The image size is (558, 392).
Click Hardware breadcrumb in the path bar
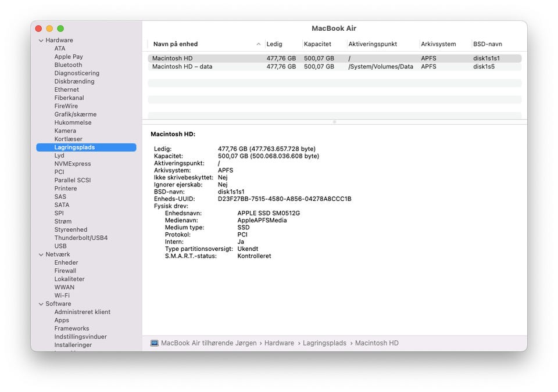[x=279, y=343]
